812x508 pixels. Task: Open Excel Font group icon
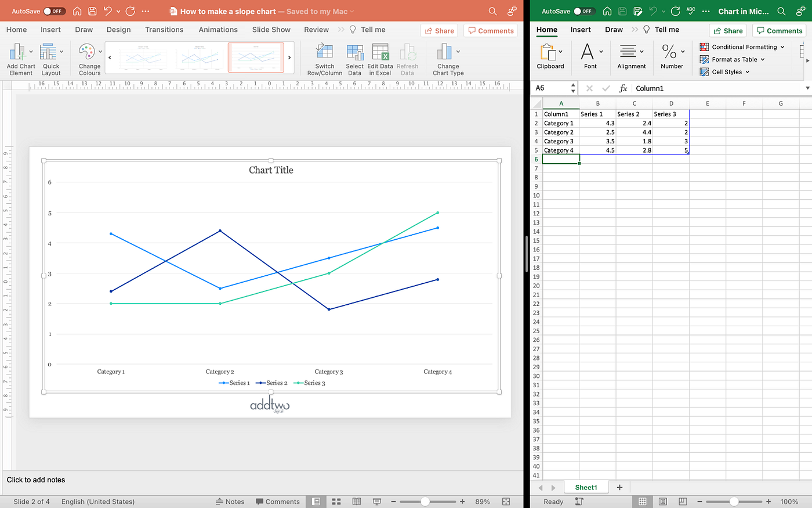click(588, 52)
